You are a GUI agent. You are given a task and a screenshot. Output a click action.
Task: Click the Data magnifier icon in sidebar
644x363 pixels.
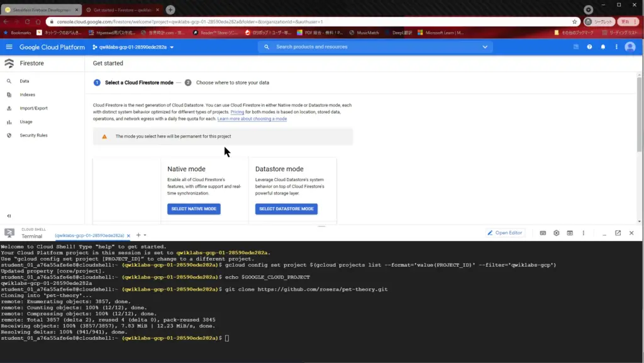coord(9,81)
